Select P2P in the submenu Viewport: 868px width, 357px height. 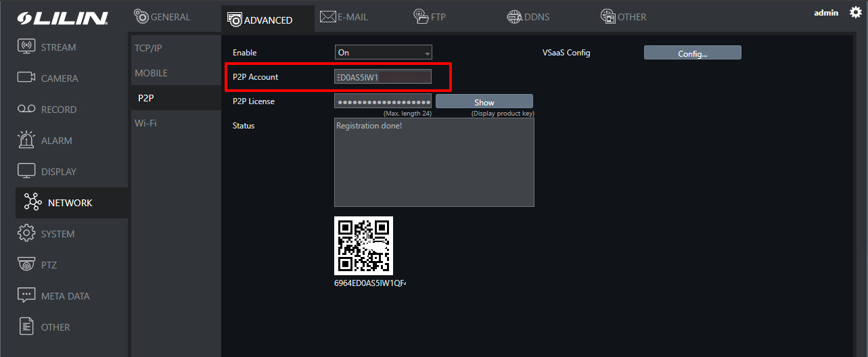tap(146, 98)
